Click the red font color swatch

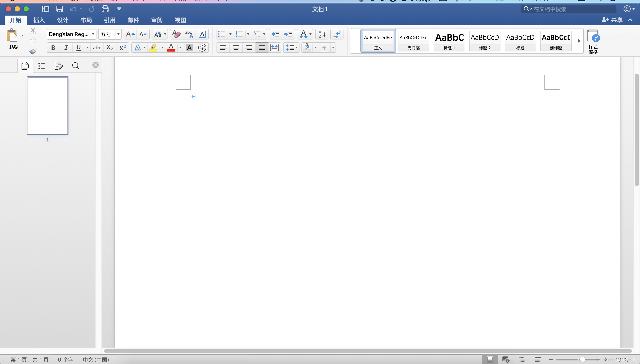click(171, 48)
